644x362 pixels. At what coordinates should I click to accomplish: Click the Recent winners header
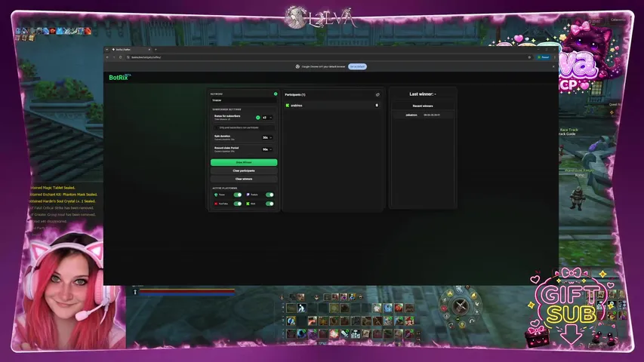point(423,106)
